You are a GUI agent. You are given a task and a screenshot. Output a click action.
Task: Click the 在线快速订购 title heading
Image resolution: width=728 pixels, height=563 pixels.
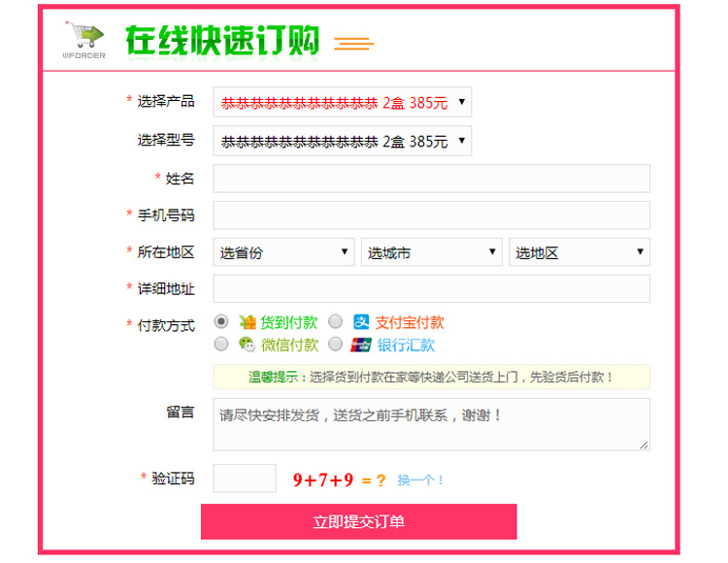(223, 41)
